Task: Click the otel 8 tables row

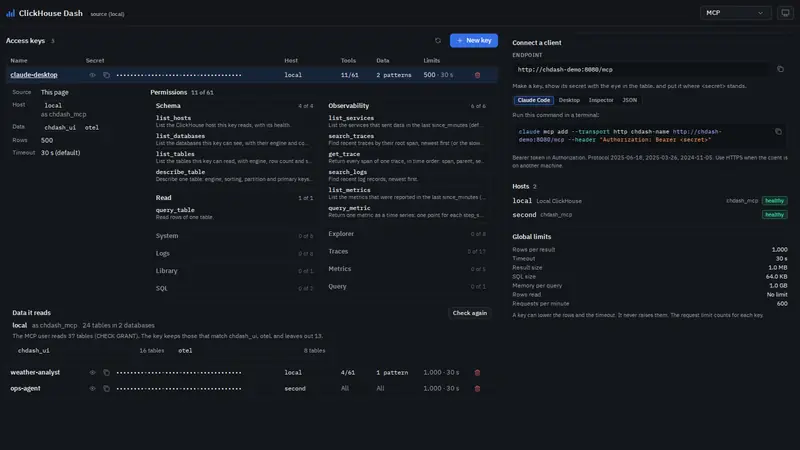Action: tap(252, 351)
